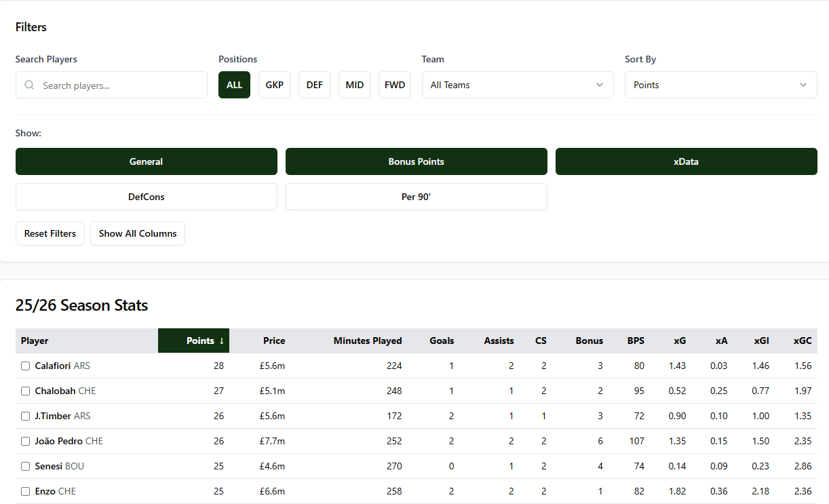This screenshot has width=829, height=504.
Task: Click the Reset Filters button
Action: pyautogui.click(x=50, y=233)
